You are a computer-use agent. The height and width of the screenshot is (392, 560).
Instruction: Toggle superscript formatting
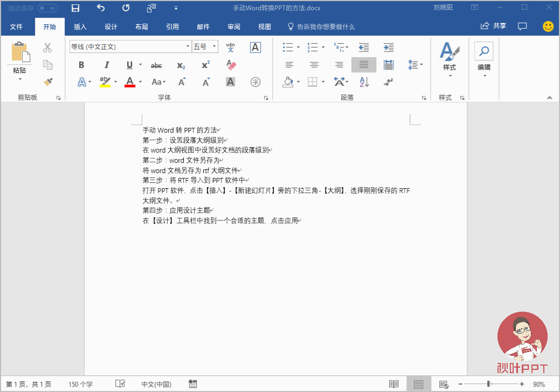click(x=206, y=65)
